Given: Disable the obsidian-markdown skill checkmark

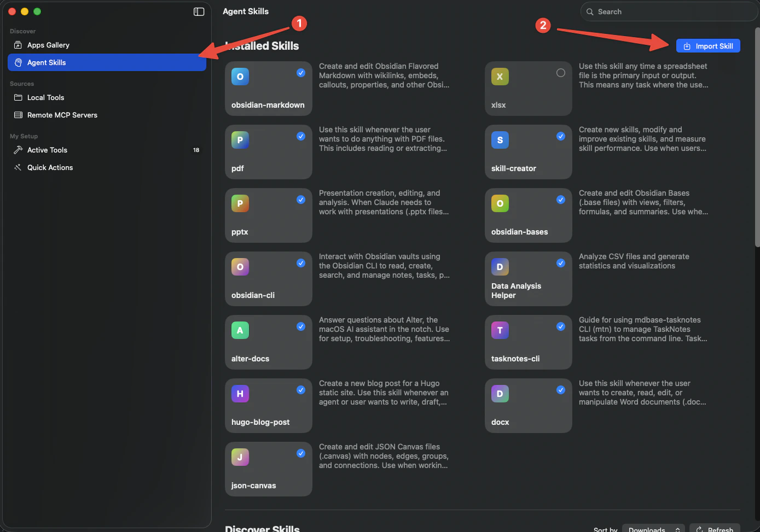Looking at the screenshot, I should pyautogui.click(x=301, y=73).
